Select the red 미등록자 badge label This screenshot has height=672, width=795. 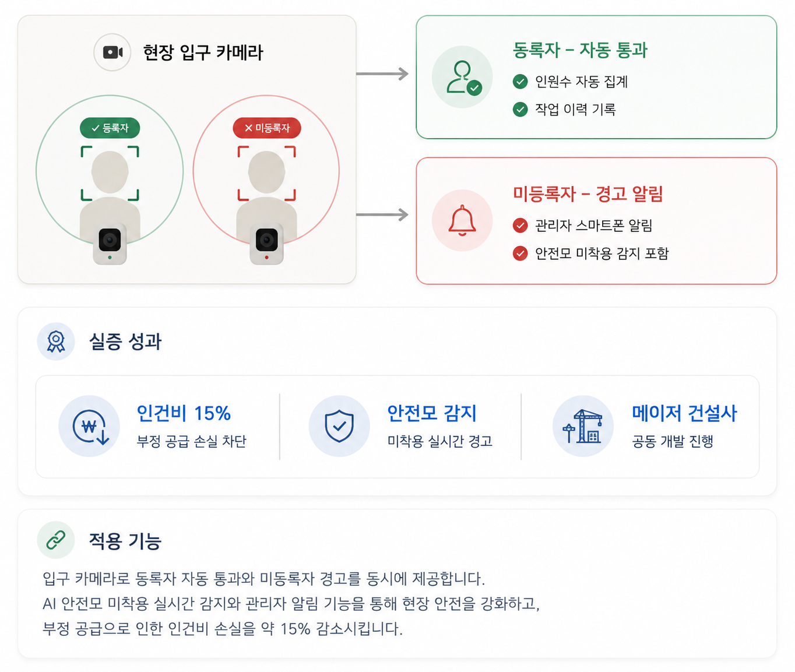tap(267, 128)
